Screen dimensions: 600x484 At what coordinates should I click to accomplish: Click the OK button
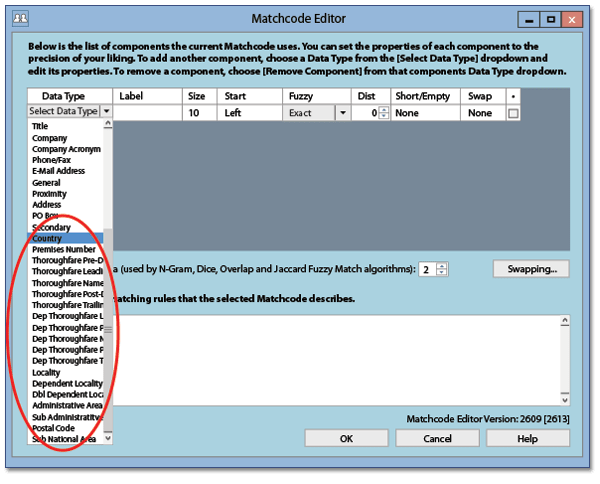[346, 438]
